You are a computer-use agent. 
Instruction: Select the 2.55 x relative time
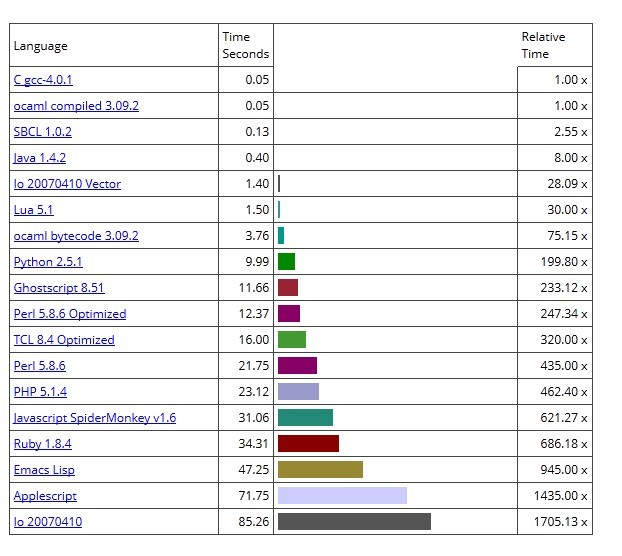[x=571, y=132]
